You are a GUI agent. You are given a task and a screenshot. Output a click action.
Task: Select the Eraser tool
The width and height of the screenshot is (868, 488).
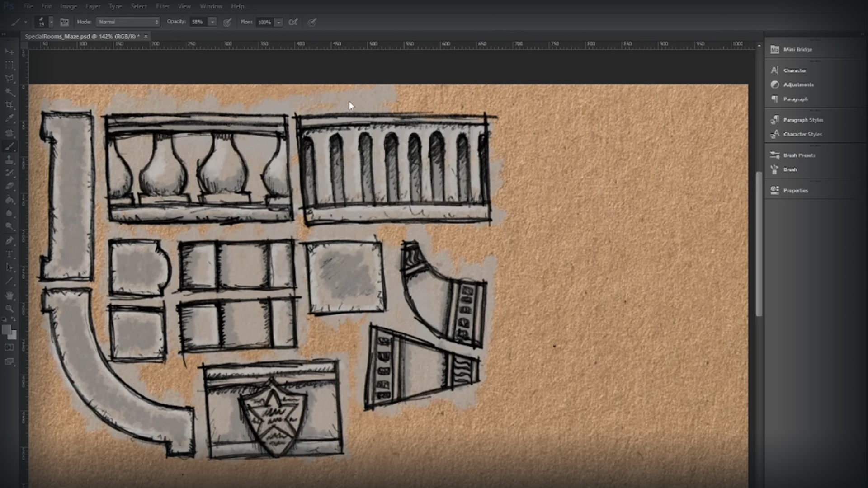click(x=9, y=185)
